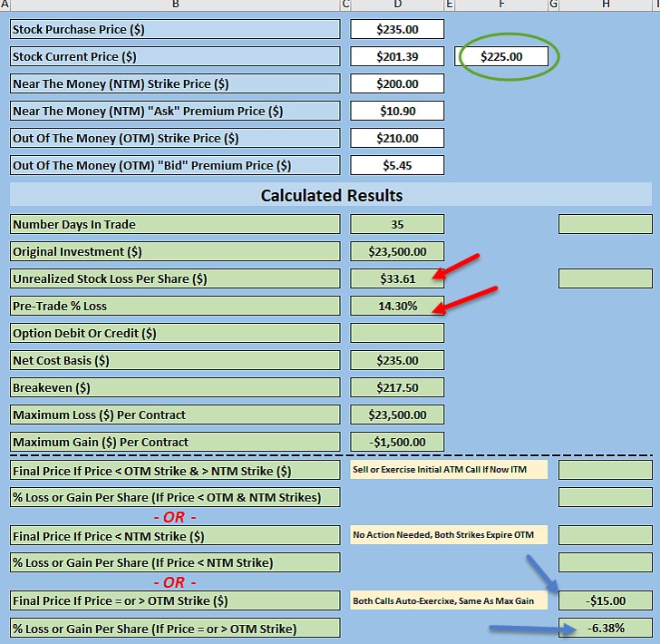
Task: Click the -6.38% loss or gain cell
Action: point(605,628)
